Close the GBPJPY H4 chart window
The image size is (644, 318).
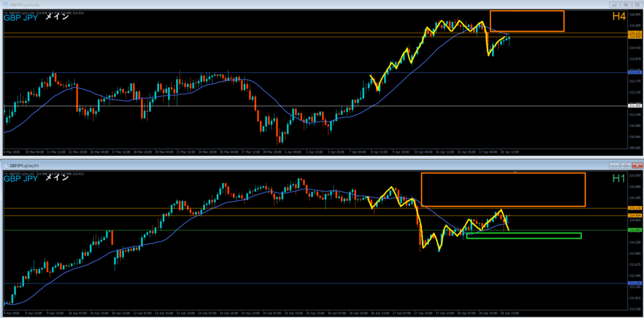tap(636, 5)
